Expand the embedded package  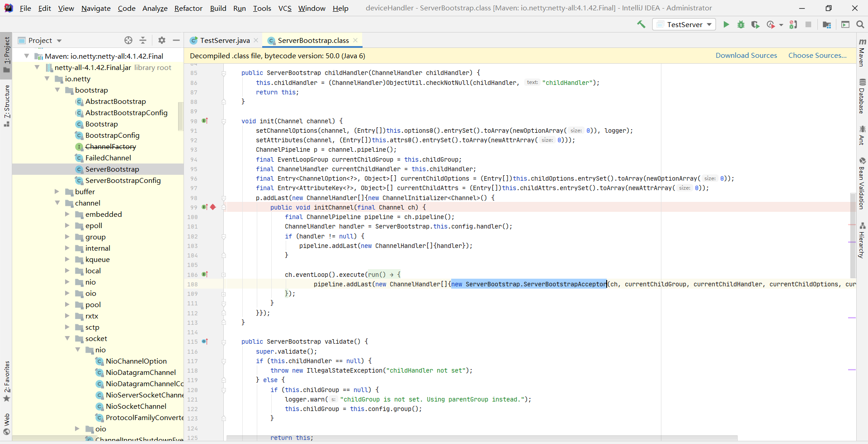tap(67, 214)
